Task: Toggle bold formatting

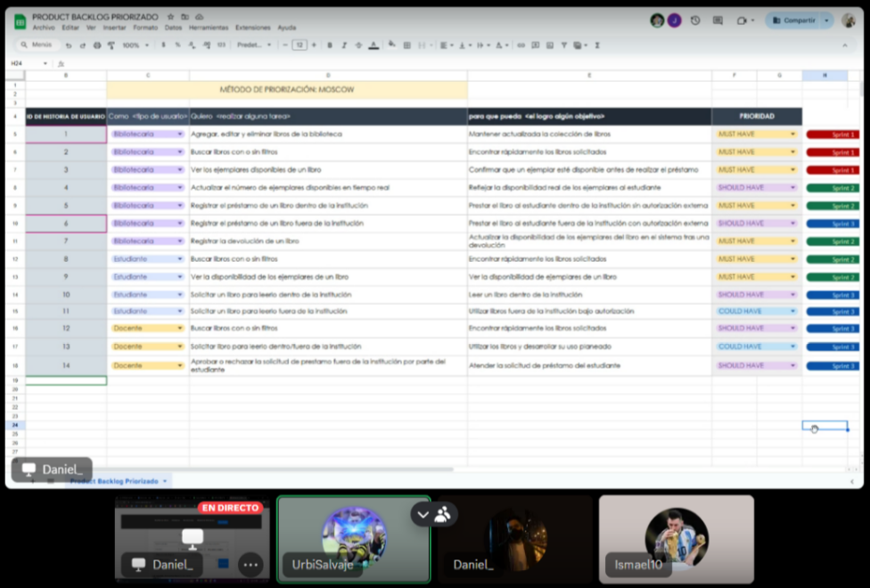Action: pos(330,45)
